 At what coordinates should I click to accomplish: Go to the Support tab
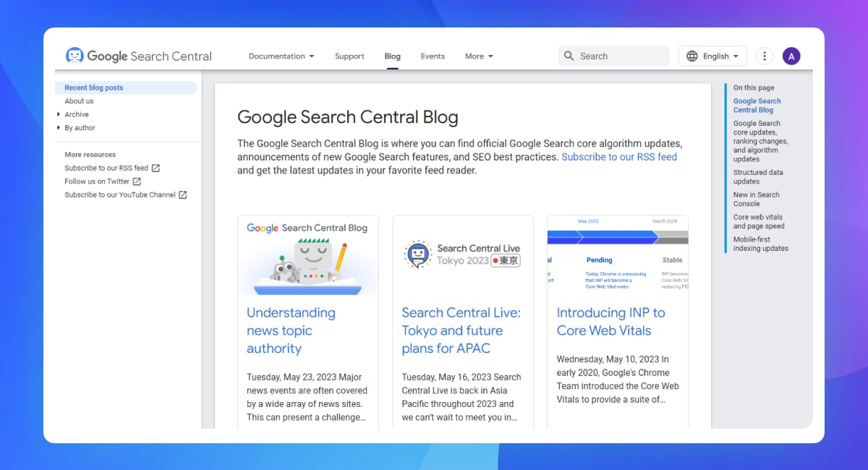point(349,56)
